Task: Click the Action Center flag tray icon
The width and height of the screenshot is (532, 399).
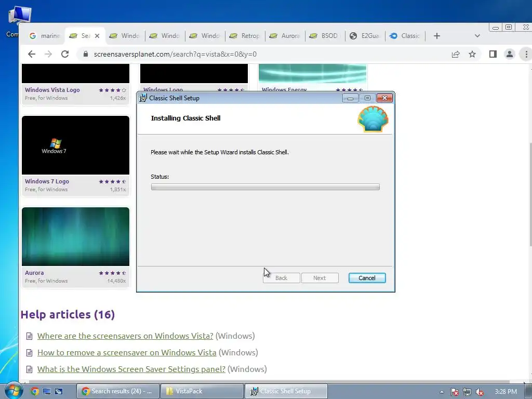Action: coord(455,392)
